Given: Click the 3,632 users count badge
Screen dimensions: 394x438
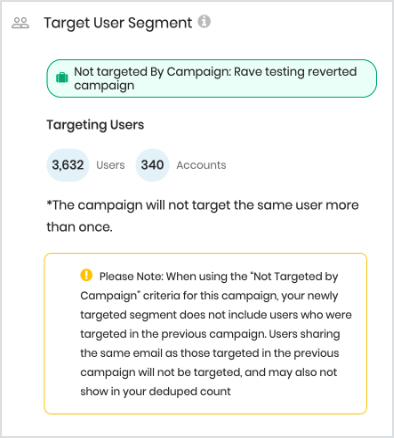Looking at the screenshot, I should click(x=68, y=165).
